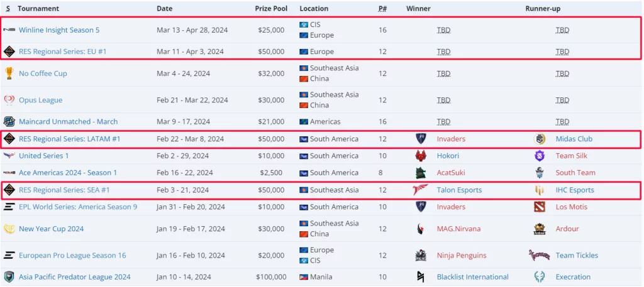The width and height of the screenshot is (644, 287).
Task: Click the Talon Esports team logo
Action: [421, 190]
